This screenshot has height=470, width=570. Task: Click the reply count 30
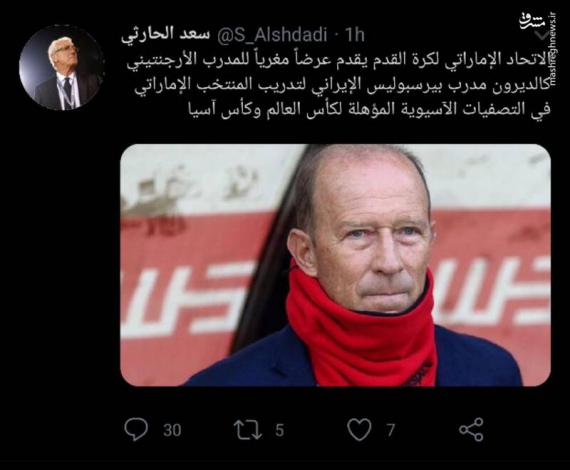[172, 430]
